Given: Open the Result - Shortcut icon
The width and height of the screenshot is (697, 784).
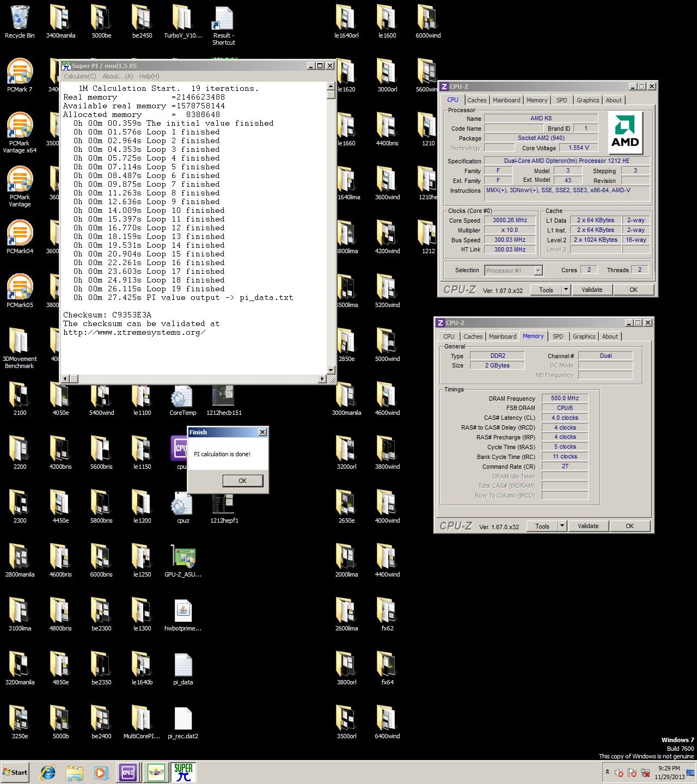Looking at the screenshot, I should 224,25.
